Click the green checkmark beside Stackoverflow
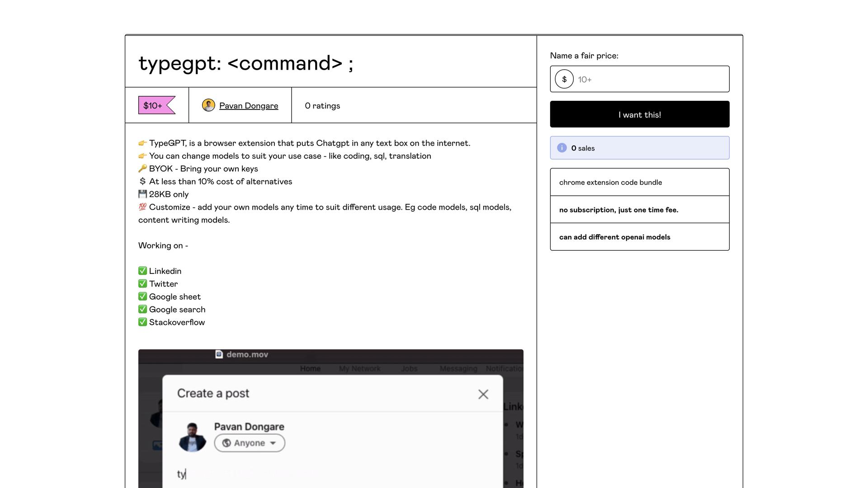The image size is (868, 488). tap(142, 322)
